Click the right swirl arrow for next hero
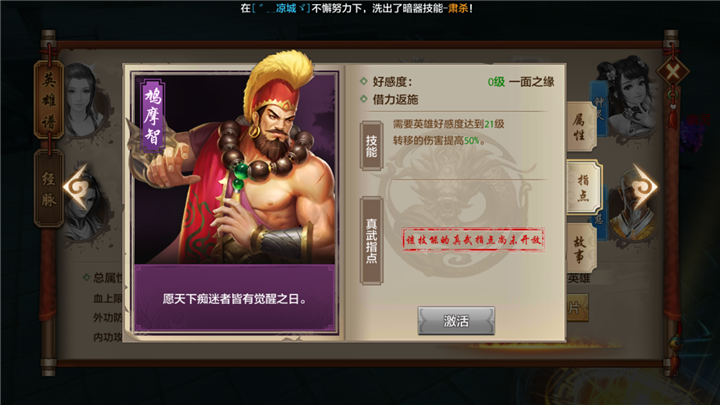The image size is (720, 405). point(644,186)
